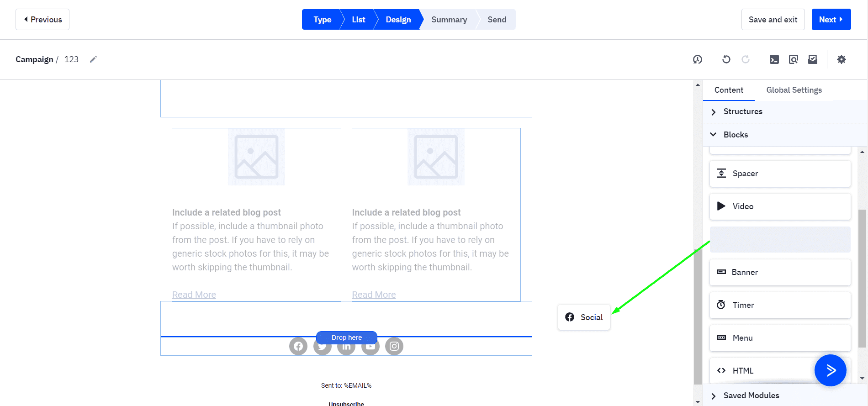Click the preview magnifier icon
This screenshot has width=868, height=406.
793,59
